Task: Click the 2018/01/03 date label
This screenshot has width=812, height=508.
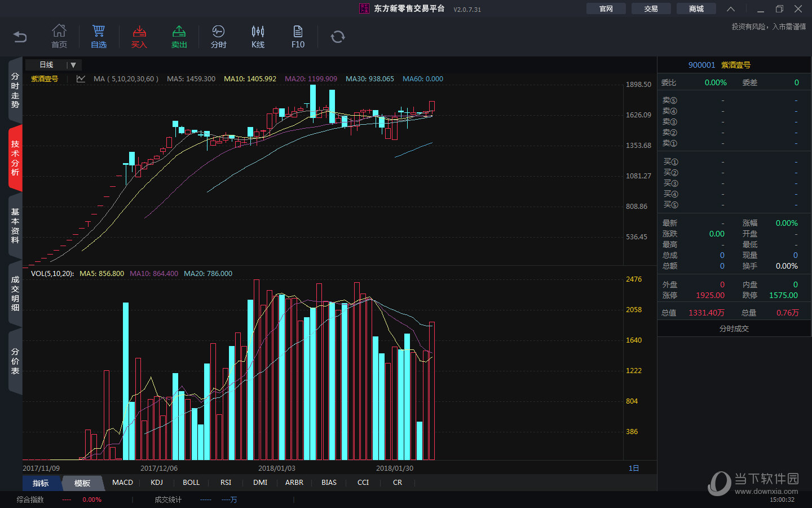Action: pos(276,468)
